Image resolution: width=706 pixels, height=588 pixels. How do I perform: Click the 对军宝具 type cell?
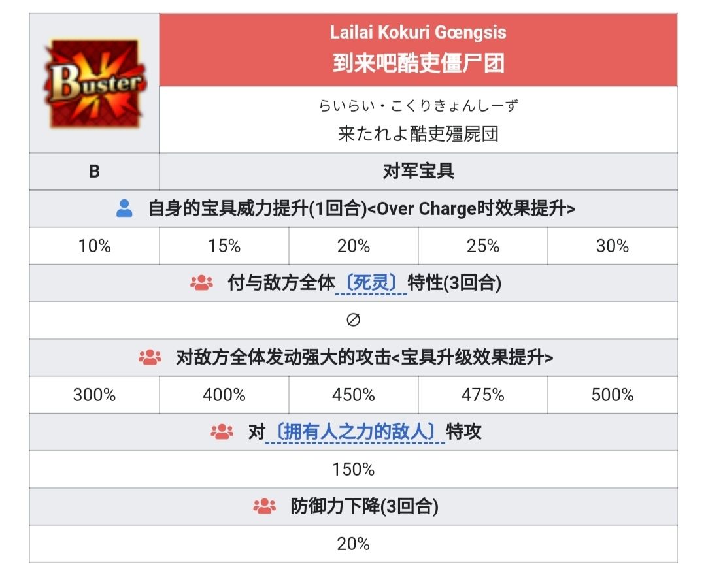[x=418, y=171]
